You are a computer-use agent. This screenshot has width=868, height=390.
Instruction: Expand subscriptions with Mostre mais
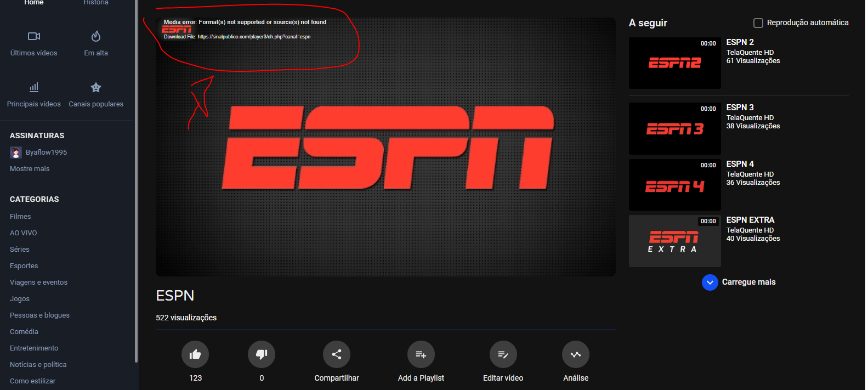click(30, 169)
